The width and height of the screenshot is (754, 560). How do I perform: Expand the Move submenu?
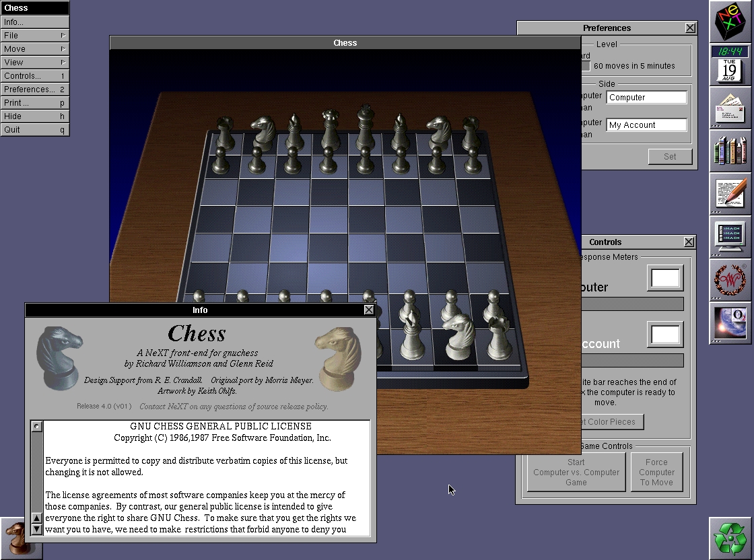[34, 49]
